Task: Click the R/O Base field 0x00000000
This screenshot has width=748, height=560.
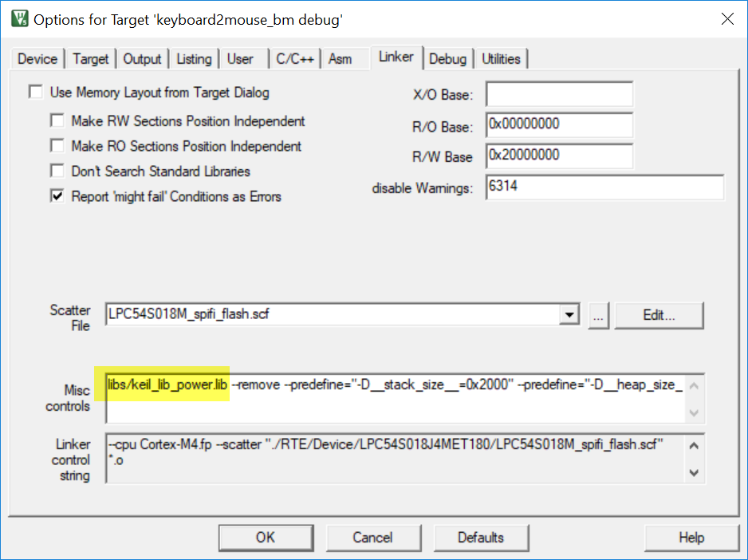Action: click(x=560, y=125)
